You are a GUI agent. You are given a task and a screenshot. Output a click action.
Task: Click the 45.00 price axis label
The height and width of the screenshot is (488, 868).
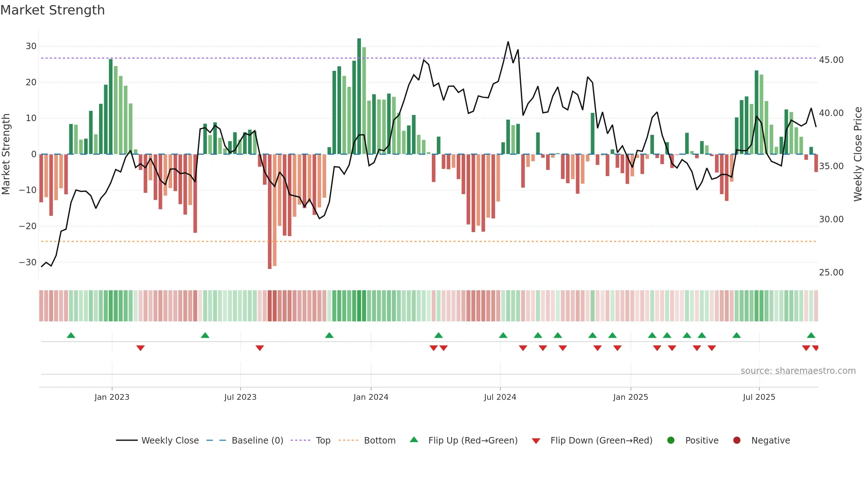pos(831,60)
